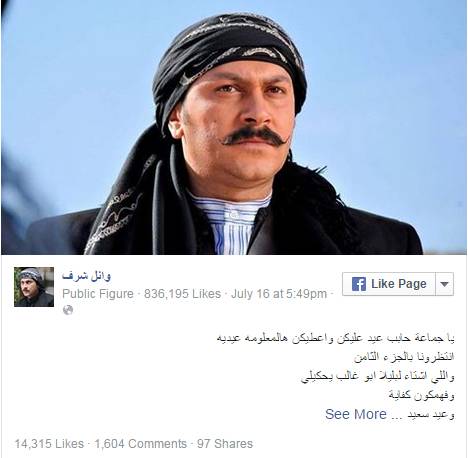
Task: Click the Arabic line mentioning ابو غالب
Action: pyautogui.click(x=377, y=376)
